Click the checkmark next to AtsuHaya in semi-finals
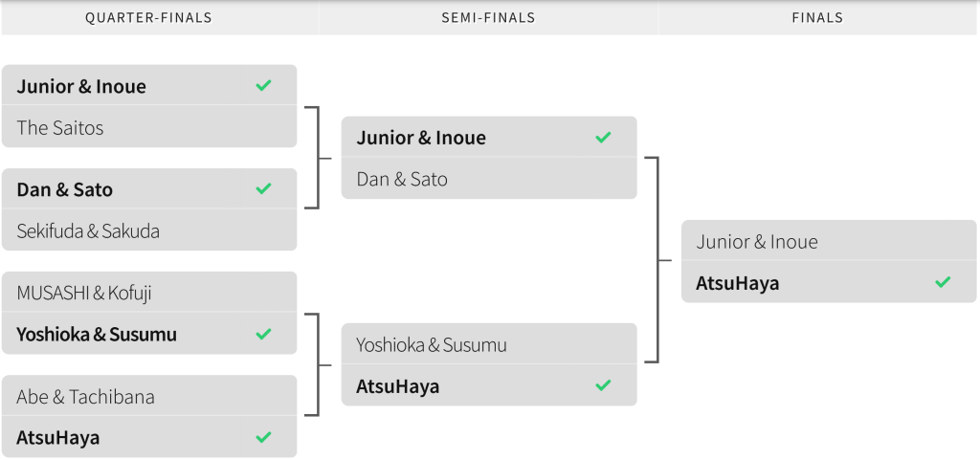 tap(603, 385)
